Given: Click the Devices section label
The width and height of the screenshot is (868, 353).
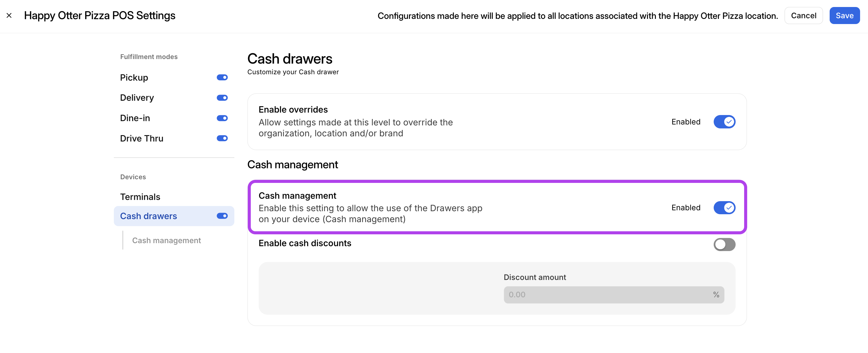Looking at the screenshot, I should click(133, 177).
